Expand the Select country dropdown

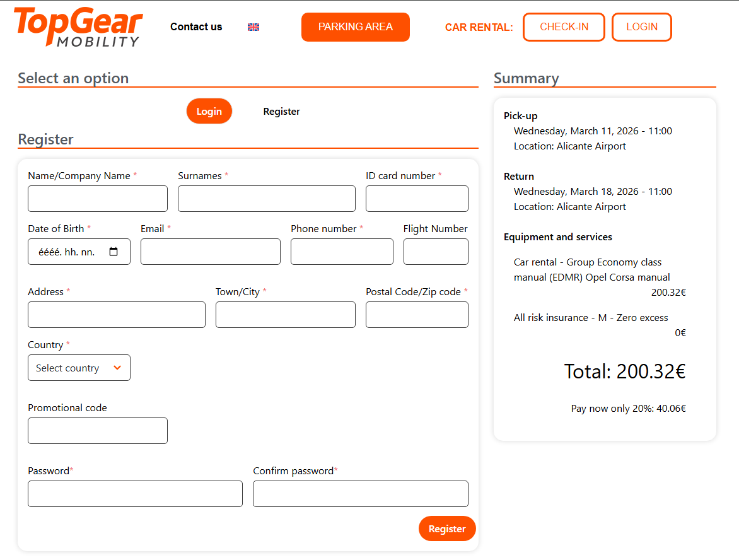coord(79,368)
